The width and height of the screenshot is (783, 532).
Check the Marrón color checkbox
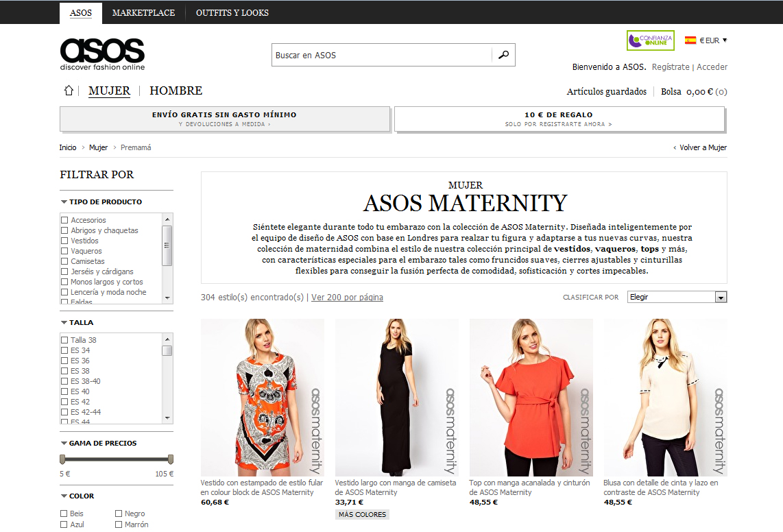pos(119,524)
